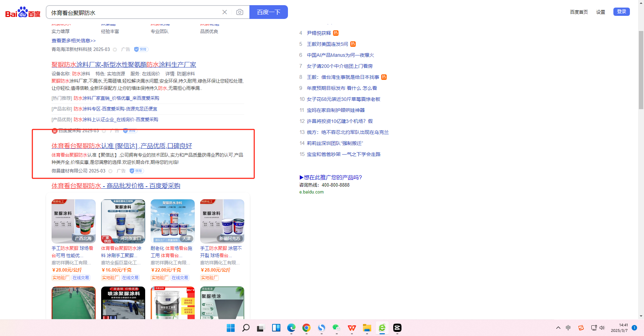Viewport: 644px width, 336px height.
Task: Click the Sogou input method tray icon
Action: [581, 328]
